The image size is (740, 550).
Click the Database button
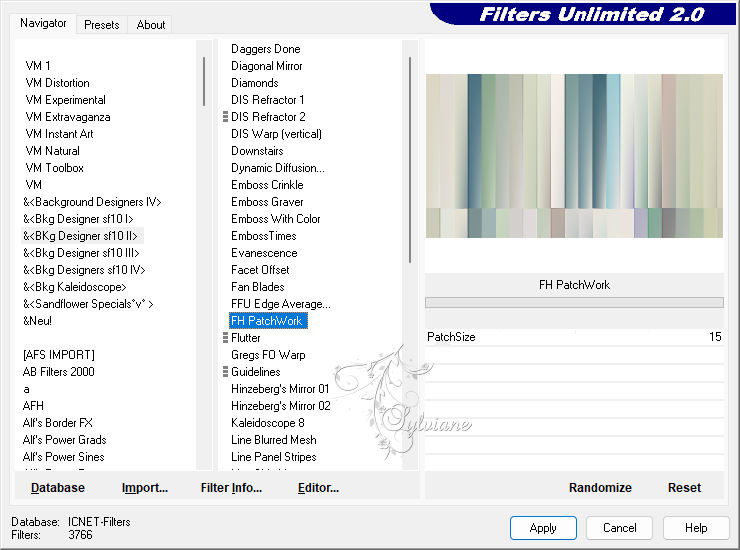pos(58,488)
